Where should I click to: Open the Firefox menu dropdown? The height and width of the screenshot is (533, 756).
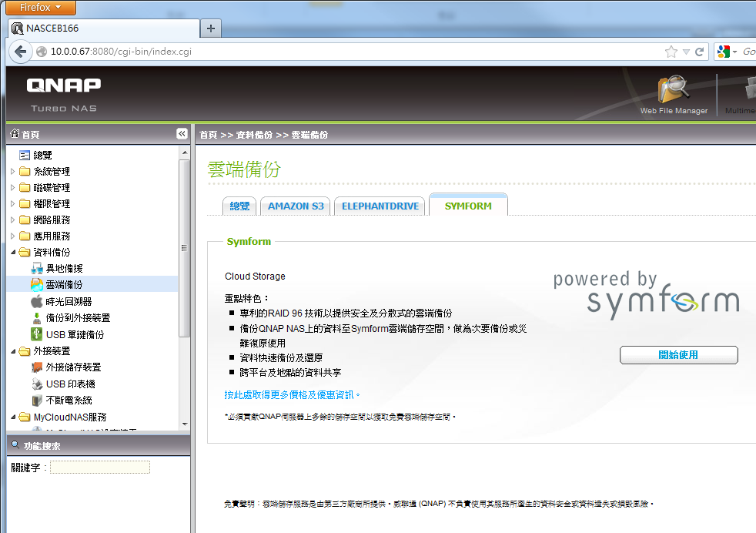(41, 7)
